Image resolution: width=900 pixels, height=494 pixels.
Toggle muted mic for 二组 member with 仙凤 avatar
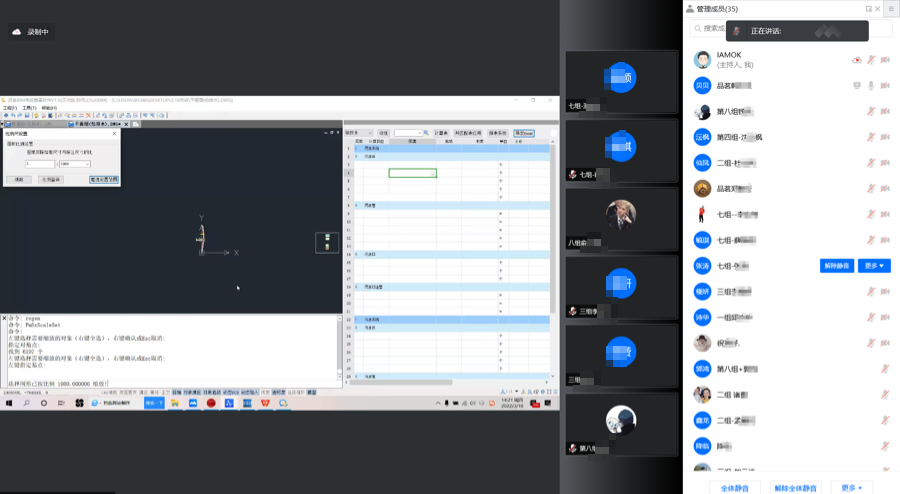point(871,163)
